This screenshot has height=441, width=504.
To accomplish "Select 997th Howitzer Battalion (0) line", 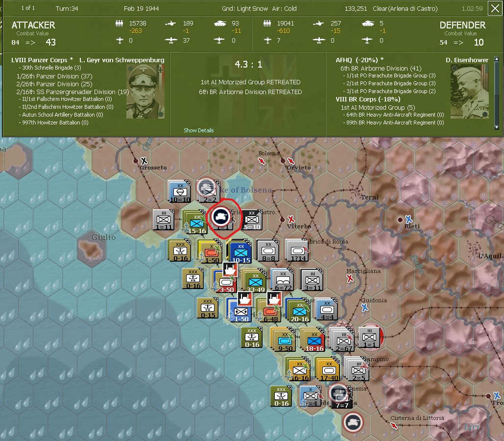I will (x=55, y=122).
